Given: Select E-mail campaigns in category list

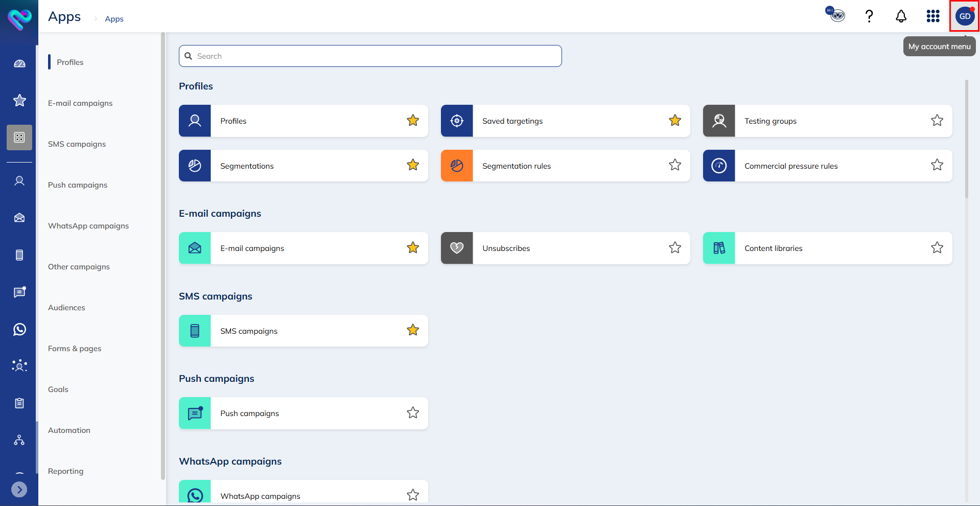Looking at the screenshot, I should (80, 103).
